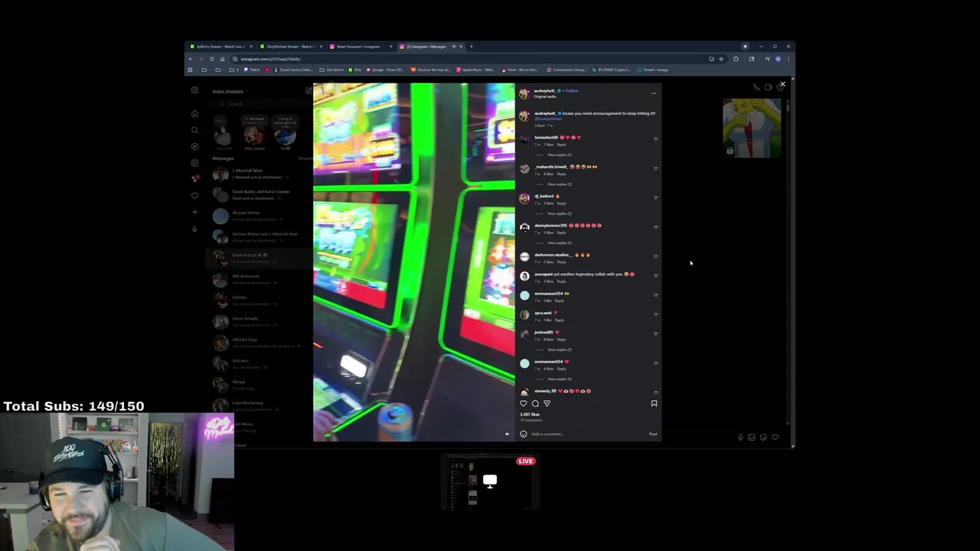Open the Job Search bookmark folder
The height and width of the screenshot is (551, 980).
tap(332, 70)
